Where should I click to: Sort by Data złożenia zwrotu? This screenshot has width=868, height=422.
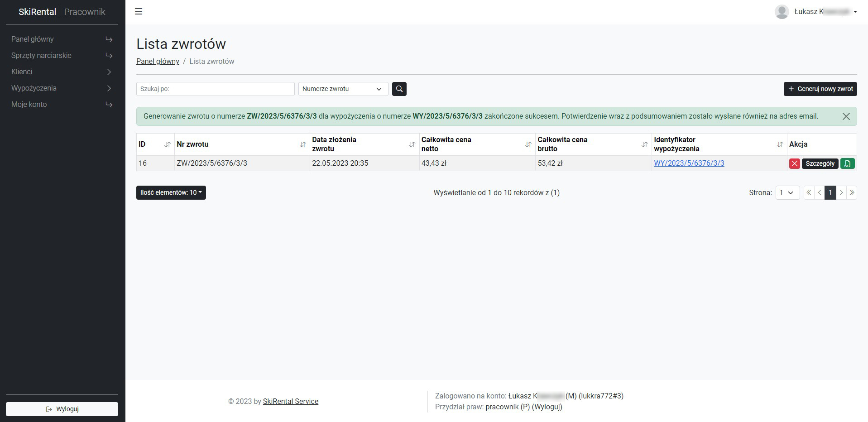tap(412, 144)
